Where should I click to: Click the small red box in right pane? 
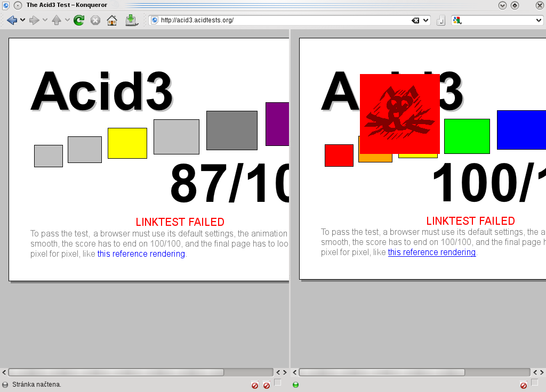[339, 156]
